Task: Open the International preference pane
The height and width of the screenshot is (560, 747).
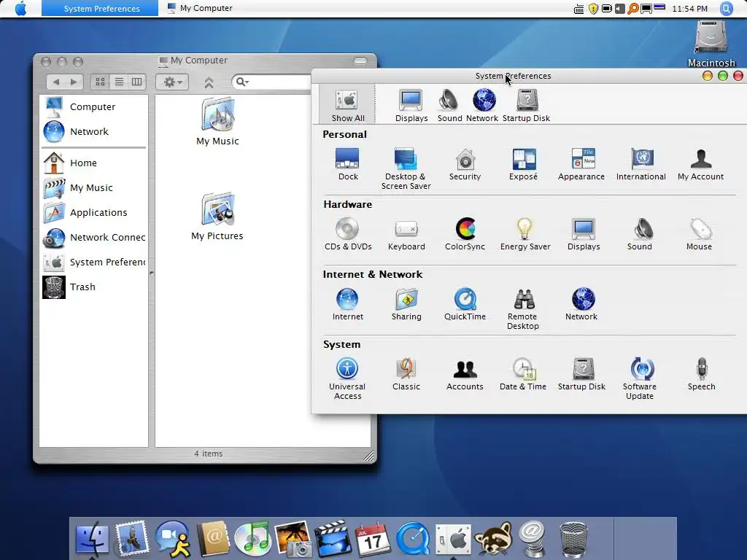Action: click(640, 164)
